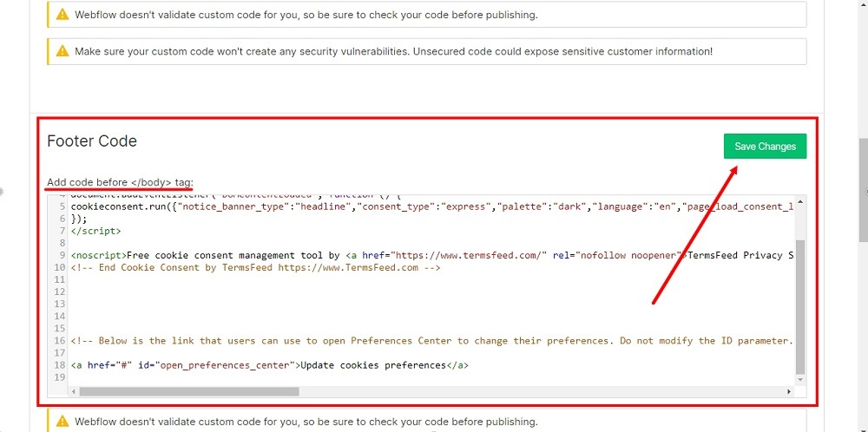The image size is (868, 432).
Task: Click the Save Changes button
Action: [765, 146]
